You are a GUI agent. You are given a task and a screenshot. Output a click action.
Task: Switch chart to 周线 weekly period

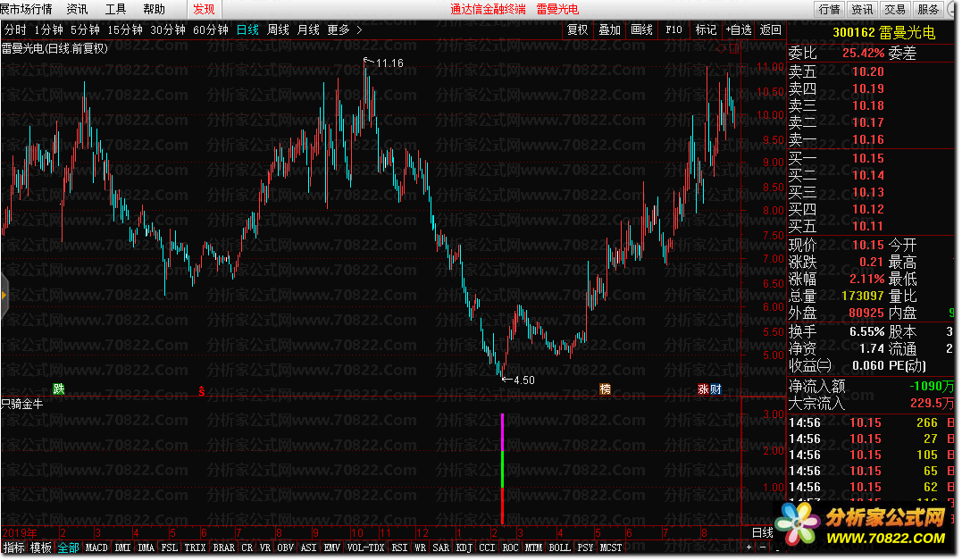[x=278, y=29]
